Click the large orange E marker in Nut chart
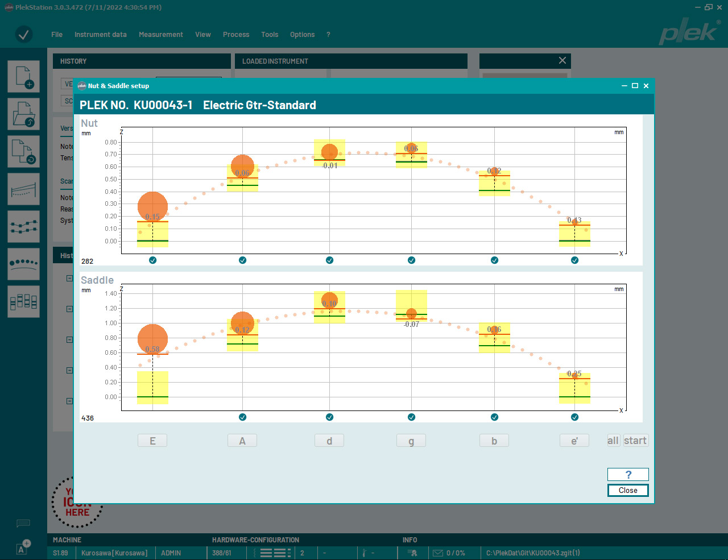The width and height of the screenshot is (728, 560). pos(152,206)
